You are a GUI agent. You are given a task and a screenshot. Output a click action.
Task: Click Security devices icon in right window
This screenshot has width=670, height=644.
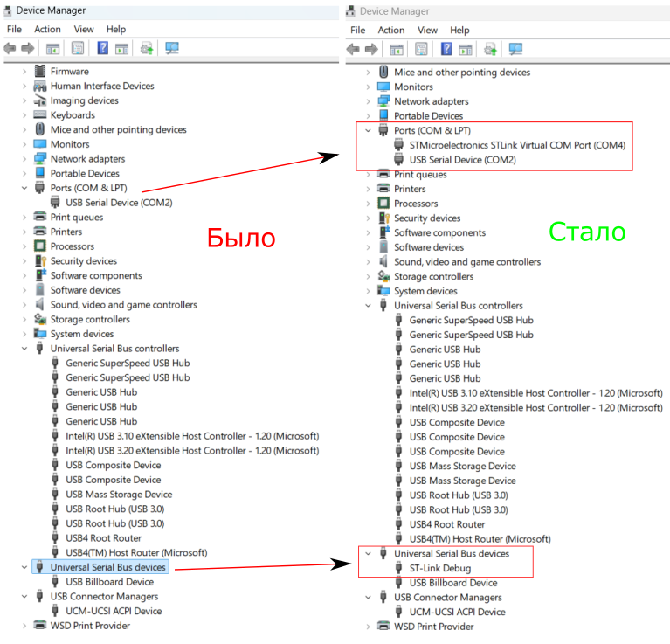384,218
